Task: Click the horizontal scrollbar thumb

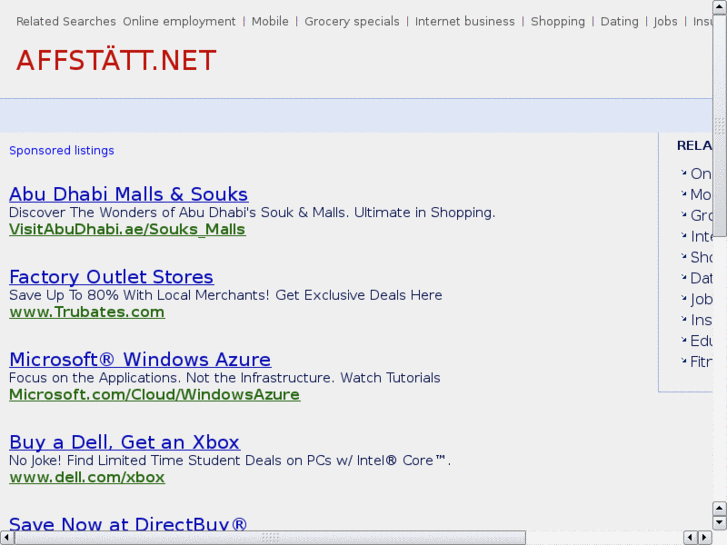Action: pyautogui.click(x=270, y=537)
